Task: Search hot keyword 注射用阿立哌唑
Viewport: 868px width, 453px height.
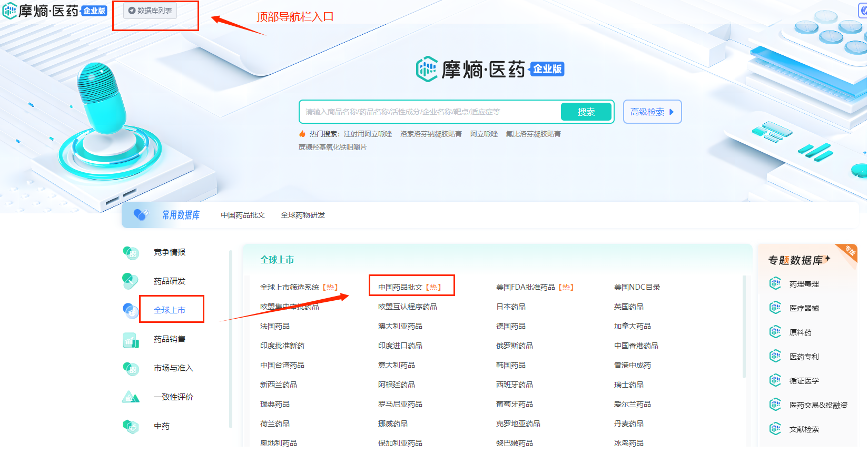Action: [368, 134]
